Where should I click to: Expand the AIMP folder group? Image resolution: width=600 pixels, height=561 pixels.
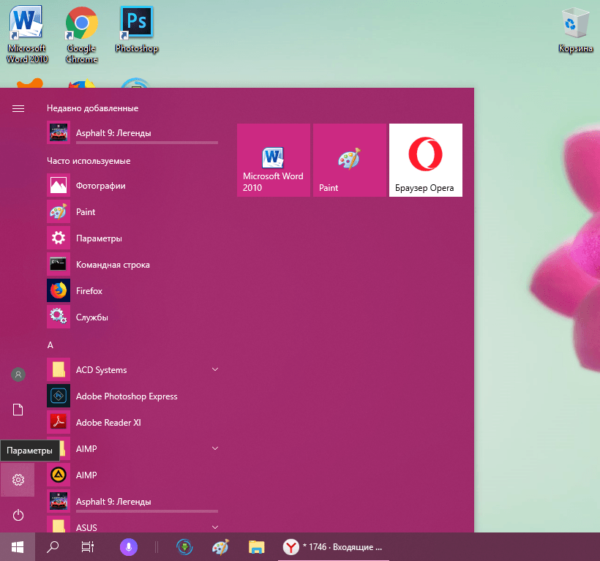pyautogui.click(x=215, y=448)
